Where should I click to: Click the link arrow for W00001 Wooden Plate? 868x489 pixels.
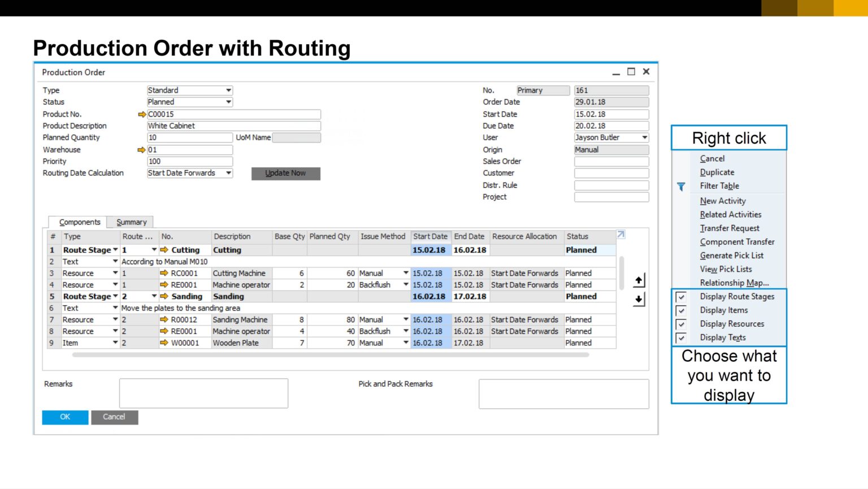164,343
